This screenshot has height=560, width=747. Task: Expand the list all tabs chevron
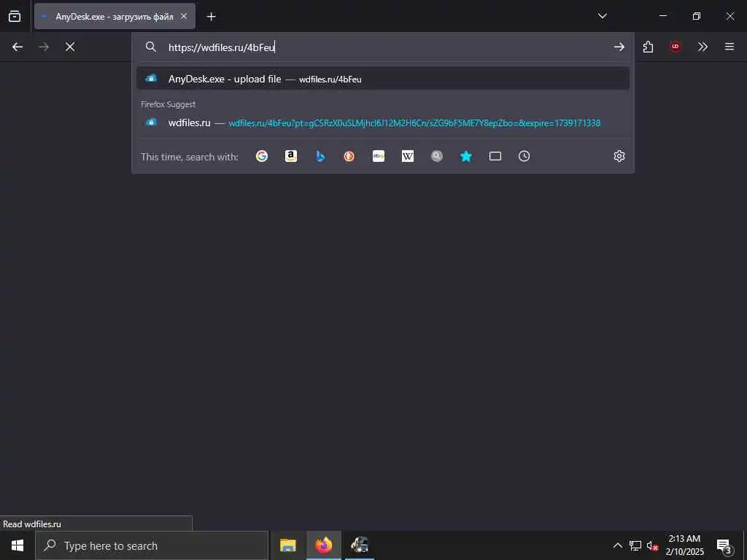tap(602, 16)
